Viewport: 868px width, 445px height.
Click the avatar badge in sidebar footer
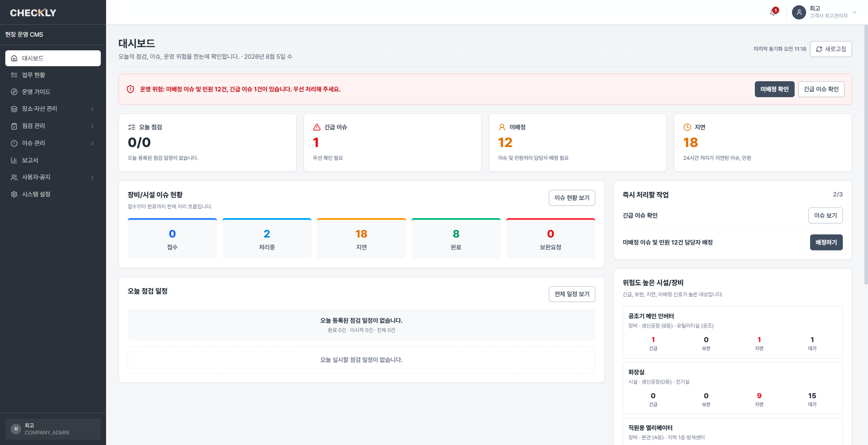point(16,429)
